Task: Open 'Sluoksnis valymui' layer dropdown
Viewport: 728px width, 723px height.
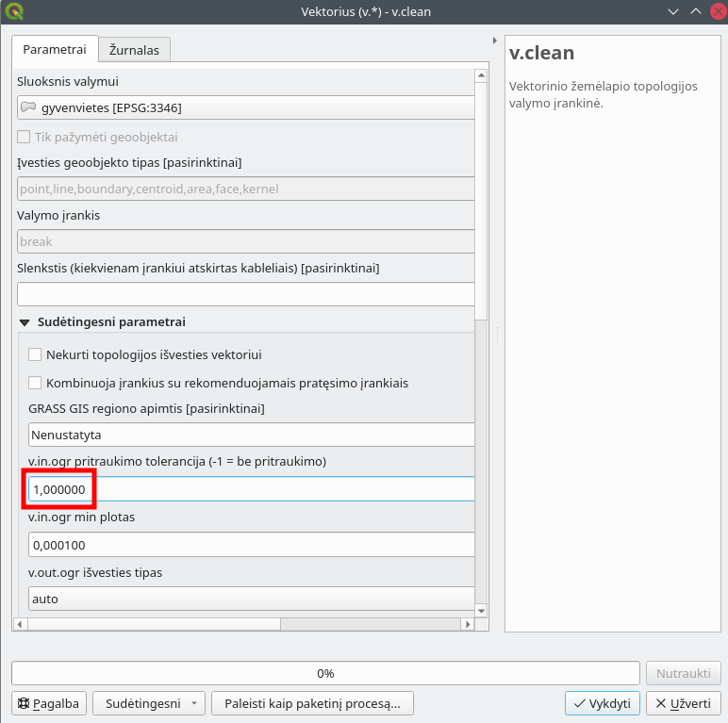Action: click(246, 107)
